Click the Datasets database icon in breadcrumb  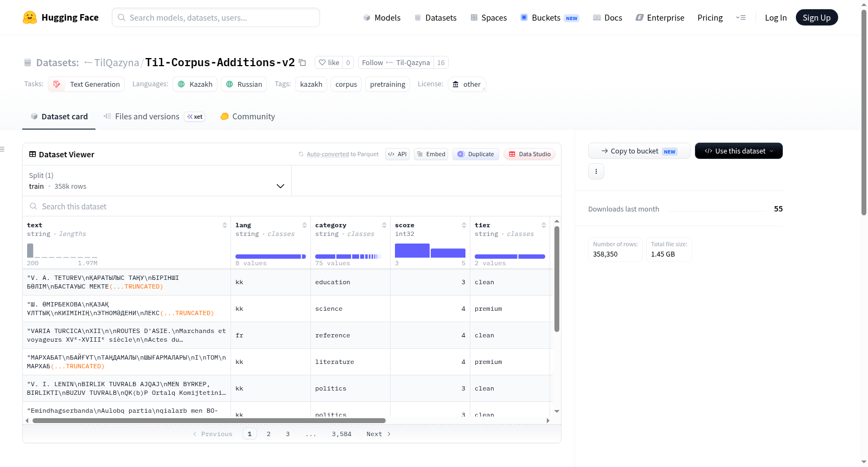coord(28,63)
